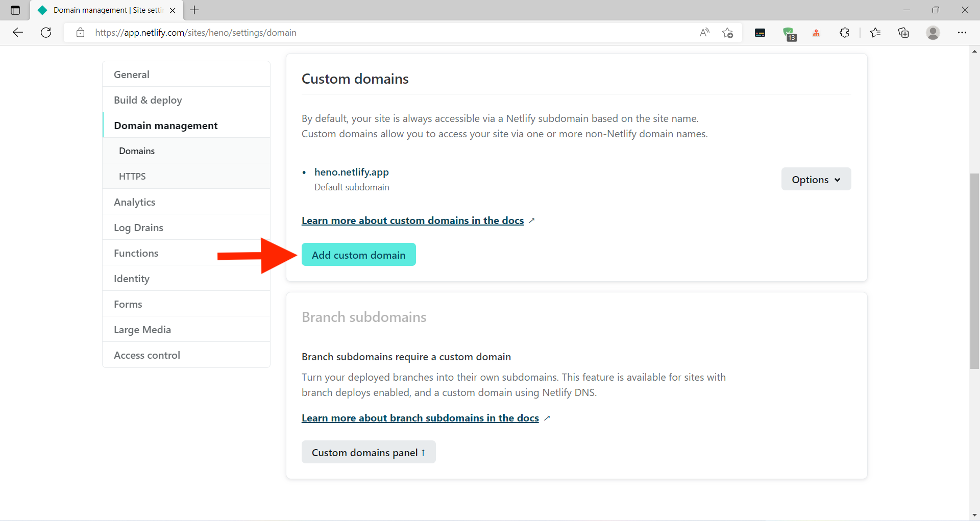This screenshot has width=980, height=521.
Task: Open a new tab with the plus button
Action: coord(194,10)
